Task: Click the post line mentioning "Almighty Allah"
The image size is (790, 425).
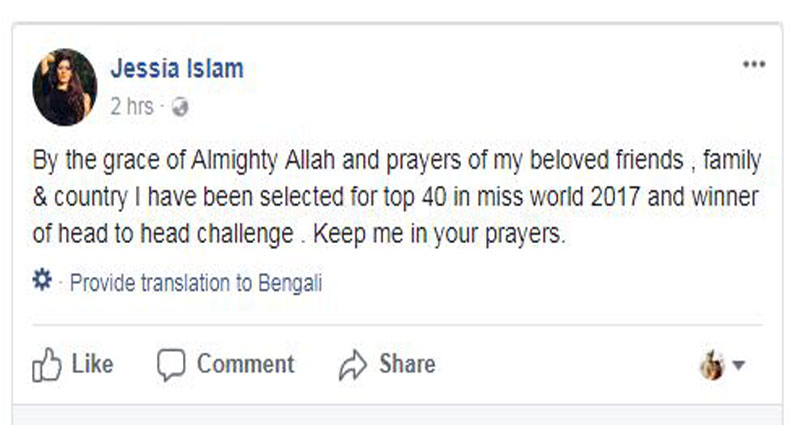Action: (x=397, y=160)
